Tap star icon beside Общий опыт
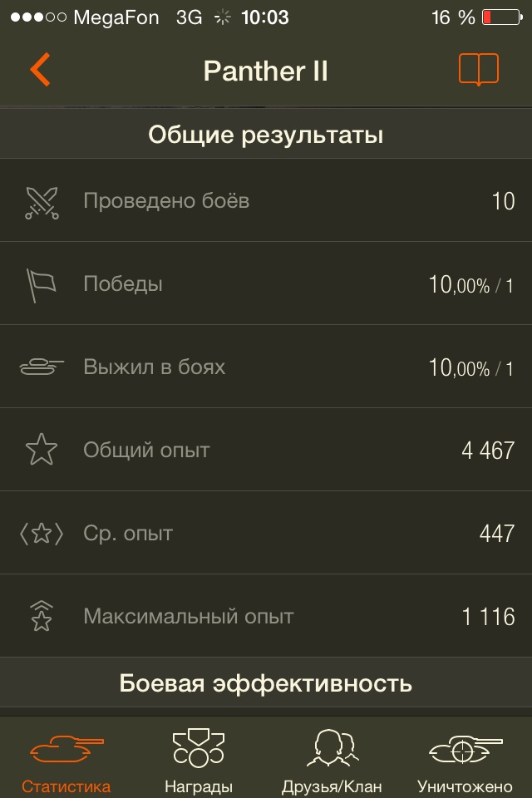The height and width of the screenshot is (798, 532). click(x=41, y=451)
